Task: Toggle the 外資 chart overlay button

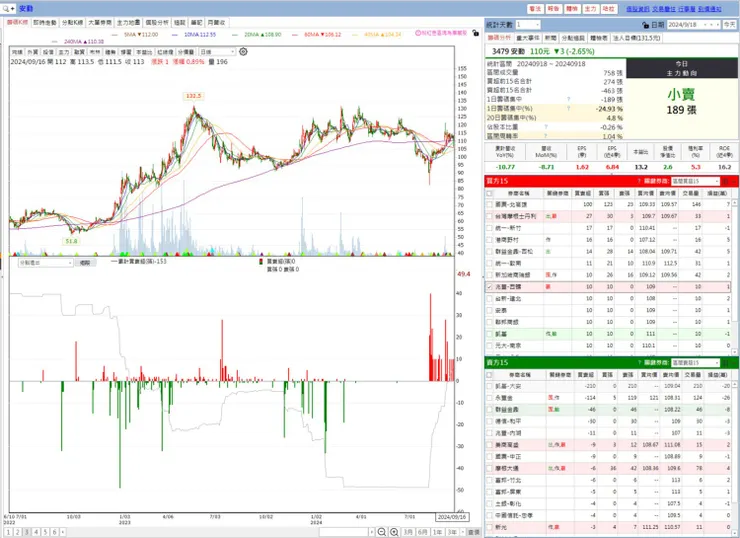Action: pos(32,52)
